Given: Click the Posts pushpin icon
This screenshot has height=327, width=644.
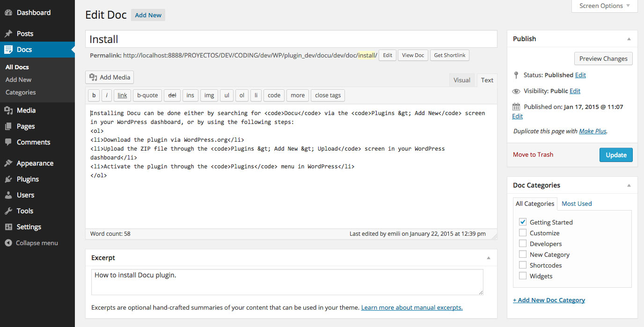Looking at the screenshot, I should tap(8, 34).
